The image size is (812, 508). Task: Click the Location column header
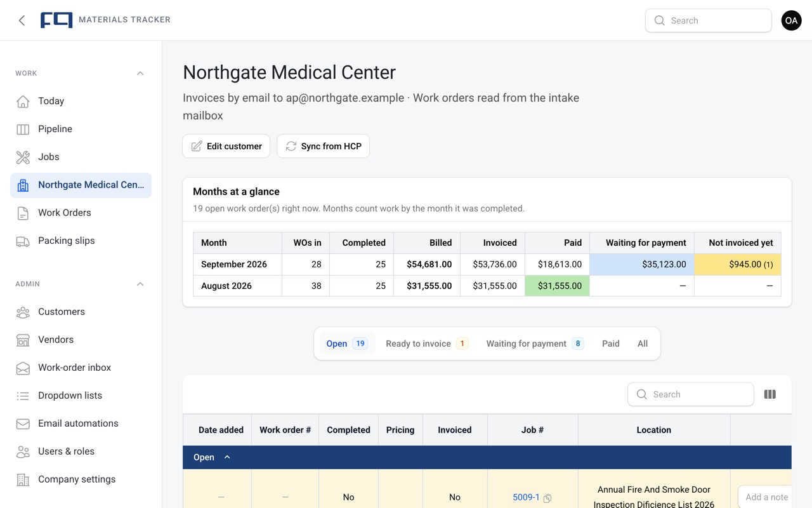pos(654,430)
